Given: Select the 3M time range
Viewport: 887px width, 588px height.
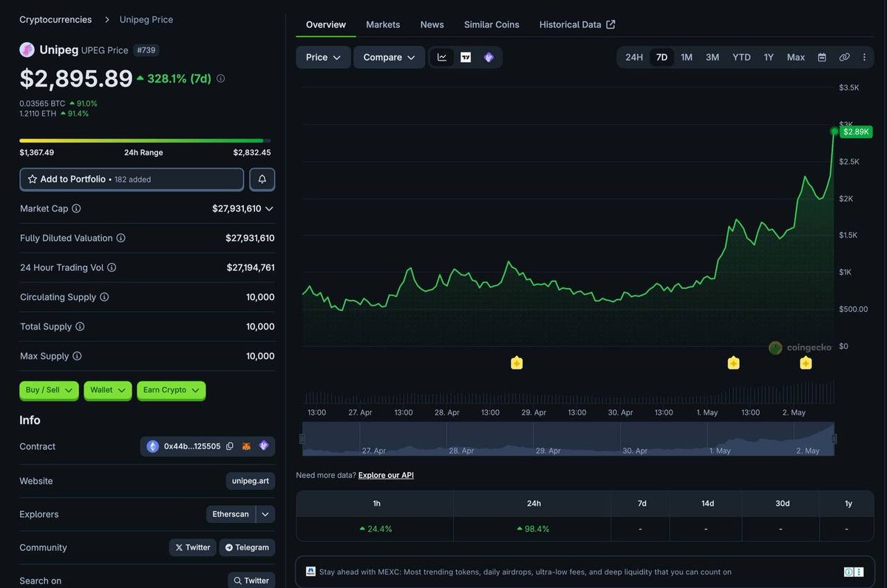Looking at the screenshot, I should pos(713,58).
